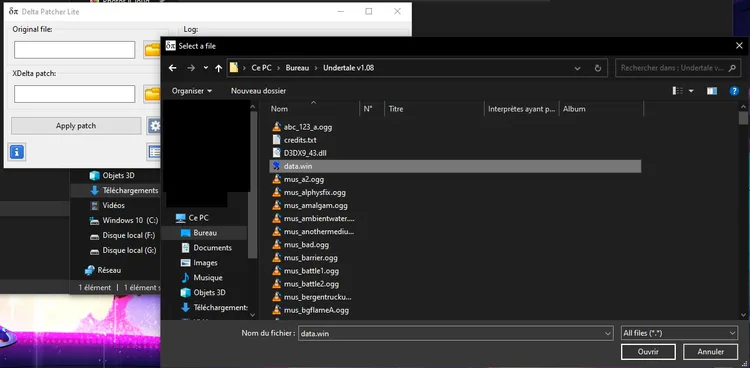Browse for XDelta patch folder icon
The height and width of the screenshot is (368, 750).
coord(152,94)
